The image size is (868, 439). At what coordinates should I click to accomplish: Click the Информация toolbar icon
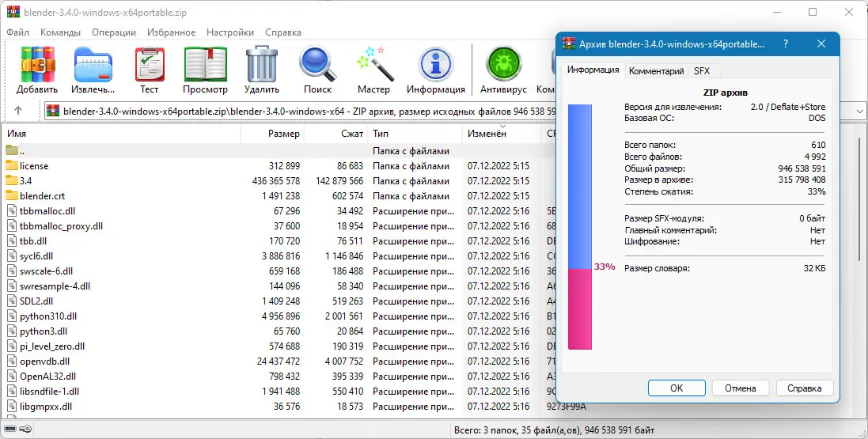[436, 64]
